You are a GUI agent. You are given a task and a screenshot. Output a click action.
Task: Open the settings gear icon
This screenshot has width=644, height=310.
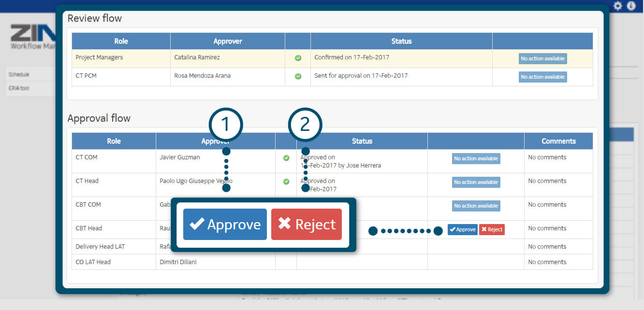(x=618, y=6)
